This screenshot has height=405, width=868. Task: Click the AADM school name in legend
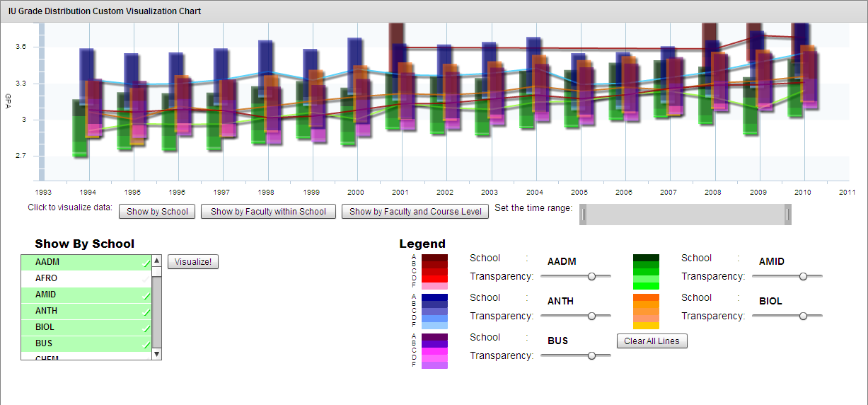[562, 261]
